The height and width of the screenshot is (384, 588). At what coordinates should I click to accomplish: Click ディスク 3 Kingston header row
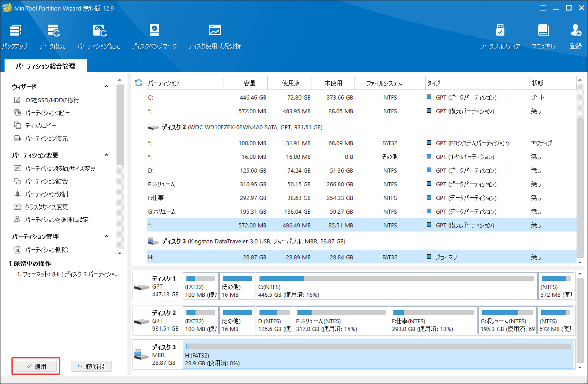[360, 241]
